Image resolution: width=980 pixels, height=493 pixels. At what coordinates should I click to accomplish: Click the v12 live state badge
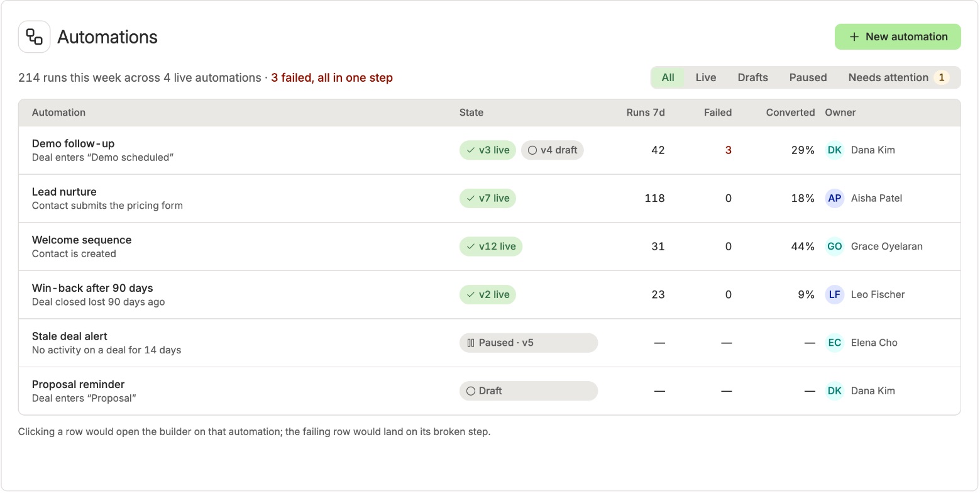[x=491, y=246]
